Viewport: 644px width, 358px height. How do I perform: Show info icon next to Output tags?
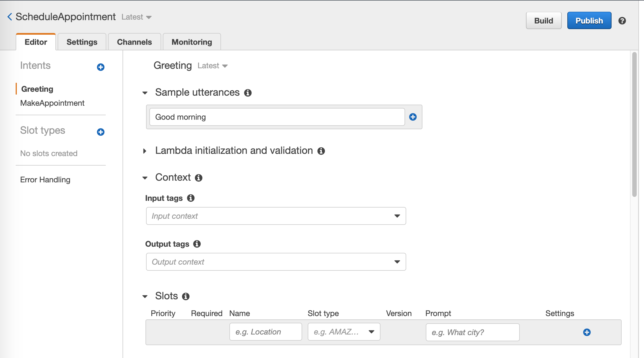click(197, 244)
